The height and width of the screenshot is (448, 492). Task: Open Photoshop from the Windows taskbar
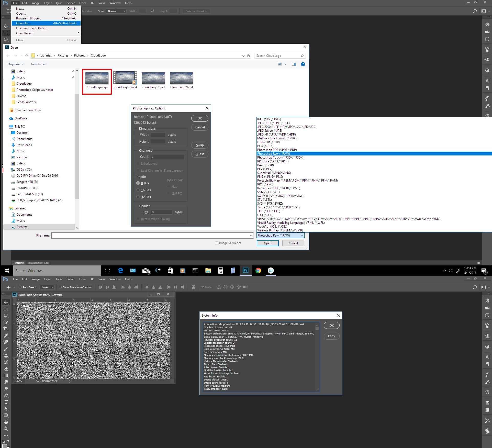245,271
